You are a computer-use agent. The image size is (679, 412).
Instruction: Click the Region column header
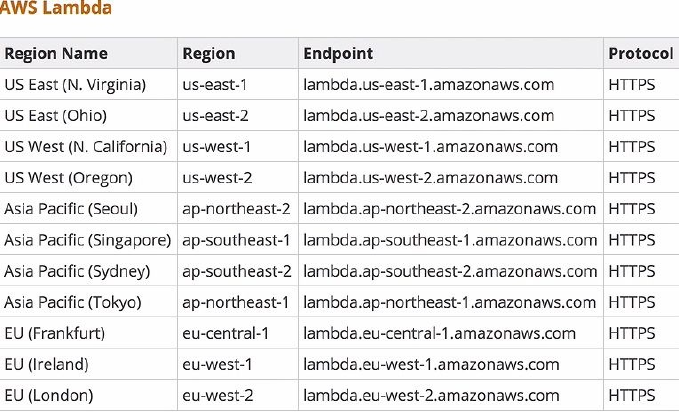(209, 54)
